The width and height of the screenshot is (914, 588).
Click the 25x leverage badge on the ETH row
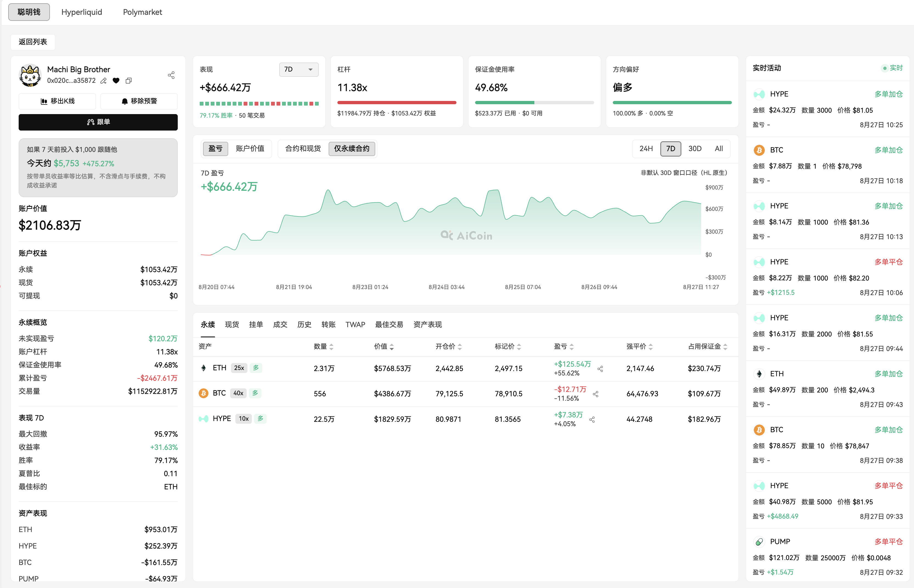point(239,368)
